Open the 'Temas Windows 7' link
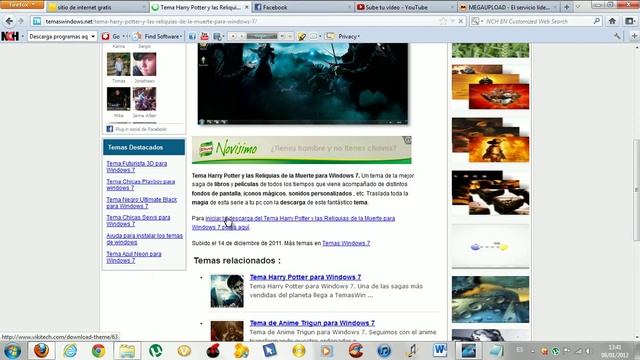The width and height of the screenshot is (640, 360). tap(346, 243)
